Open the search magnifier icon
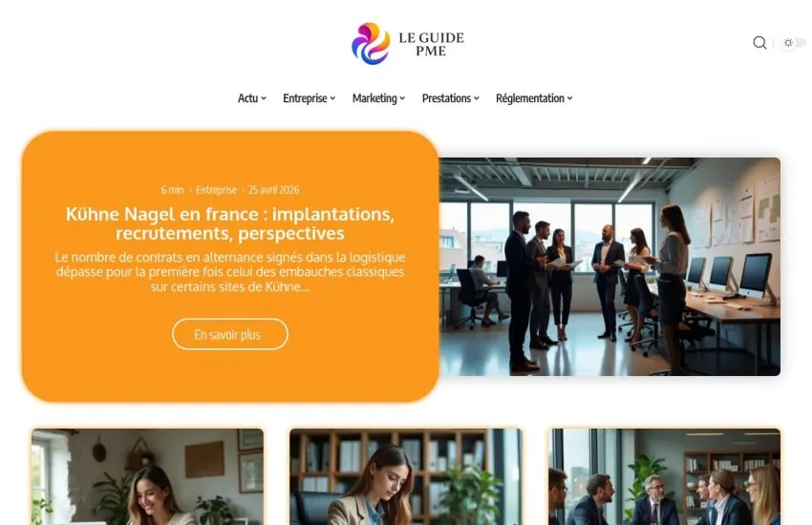The image size is (812, 525). click(x=759, y=42)
